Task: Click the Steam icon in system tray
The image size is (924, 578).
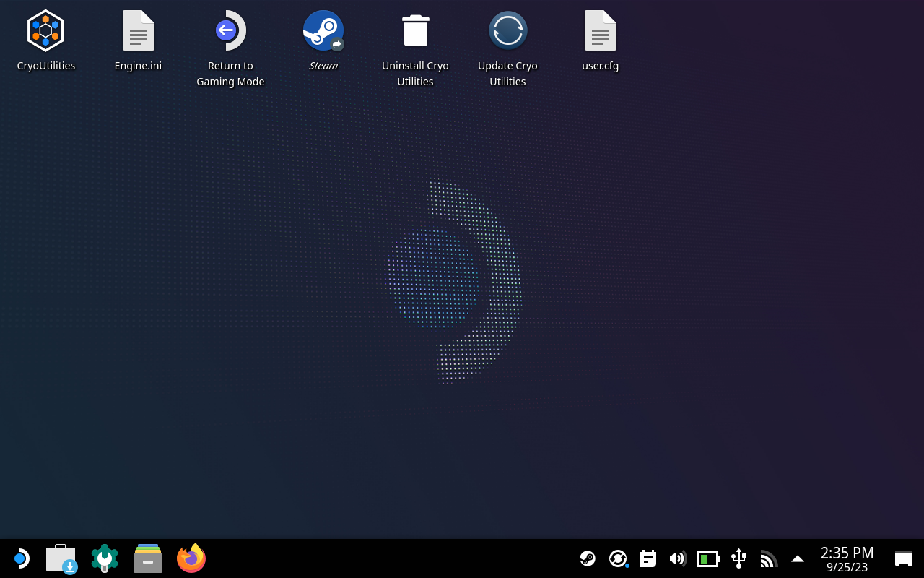Action: coord(588,558)
